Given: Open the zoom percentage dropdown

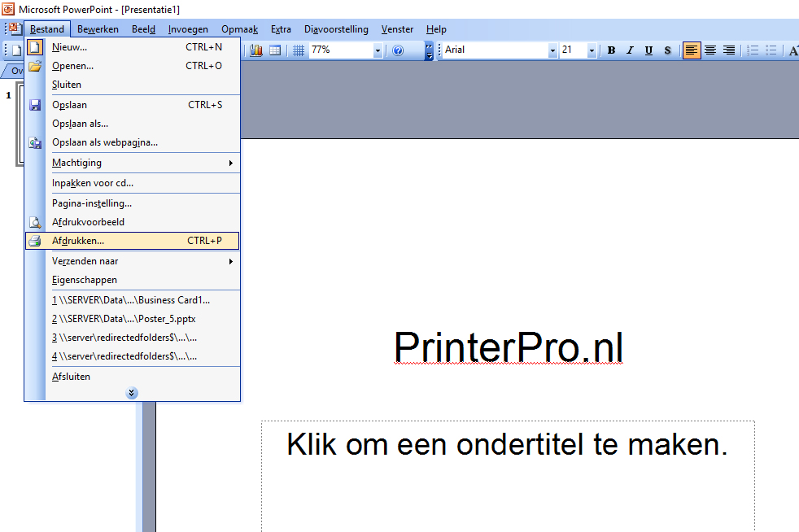Looking at the screenshot, I should tap(378, 50).
